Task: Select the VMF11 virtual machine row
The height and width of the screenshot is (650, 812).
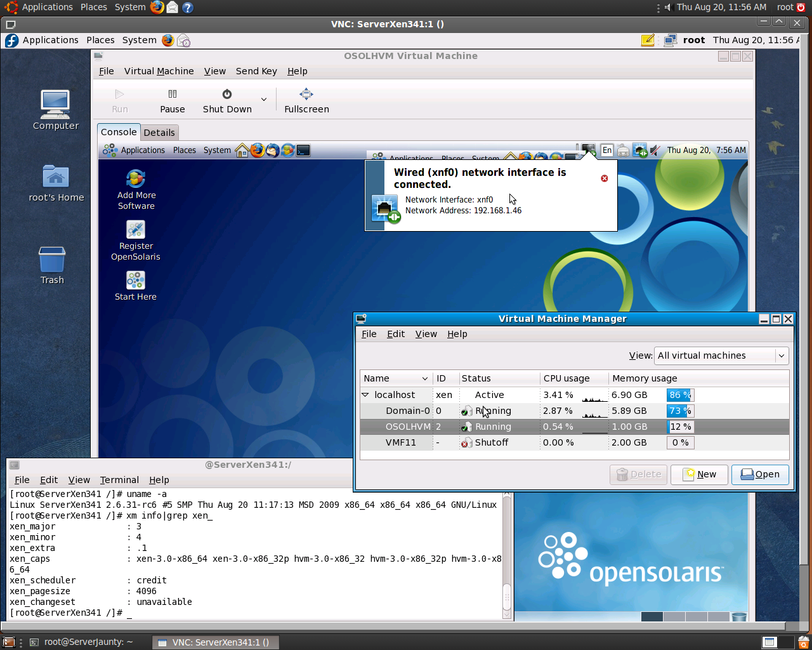Action: coord(575,442)
